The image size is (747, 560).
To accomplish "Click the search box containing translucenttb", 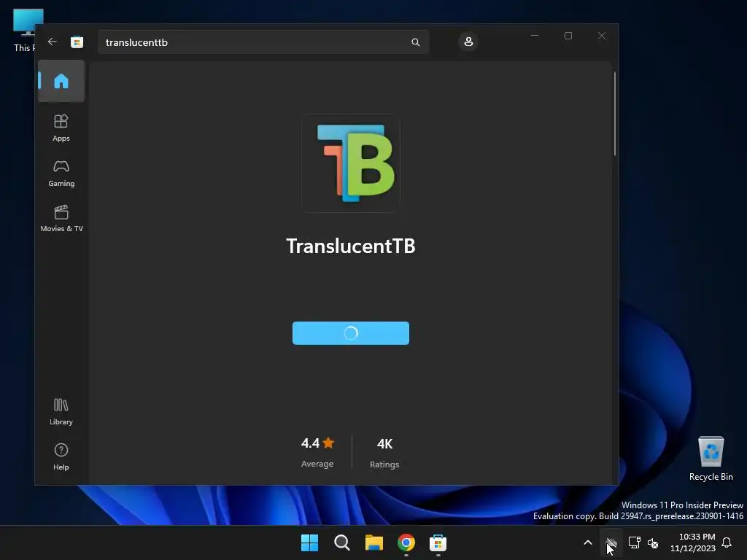I will click(x=263, y=42).
